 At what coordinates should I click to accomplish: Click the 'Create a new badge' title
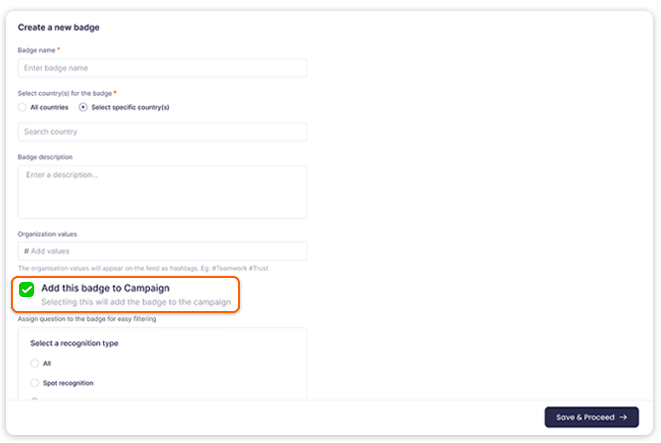tap(59, 27)
